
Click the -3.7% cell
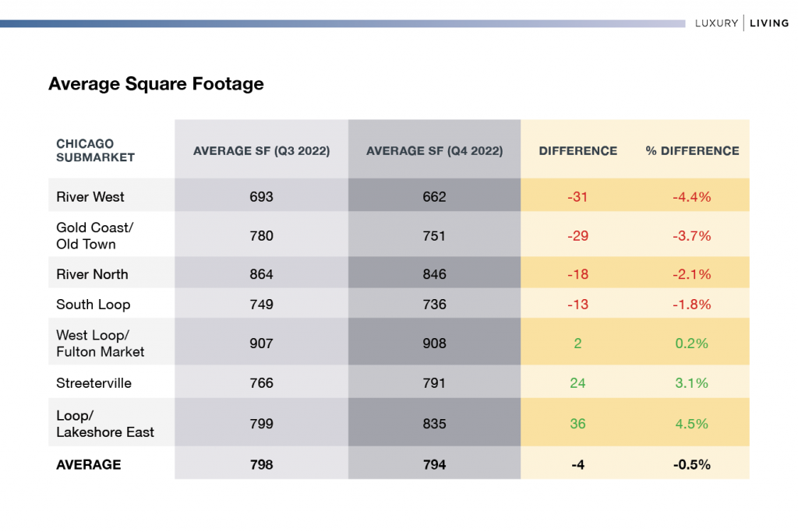click(692, 236)
